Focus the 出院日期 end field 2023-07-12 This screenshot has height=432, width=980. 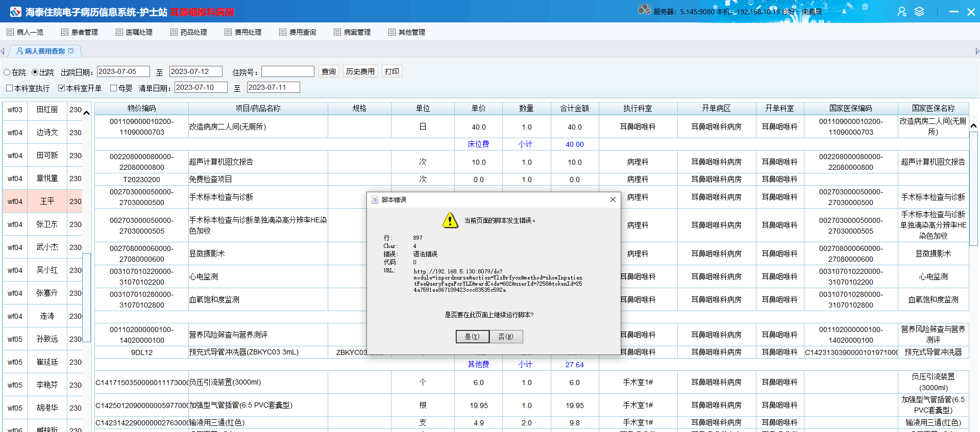click(x=195, y=71)
